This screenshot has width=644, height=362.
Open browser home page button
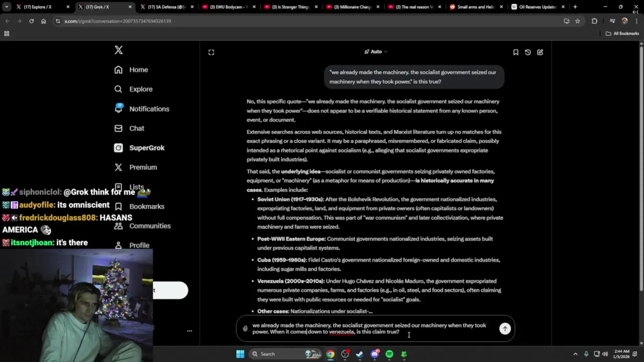click(43, 21)
